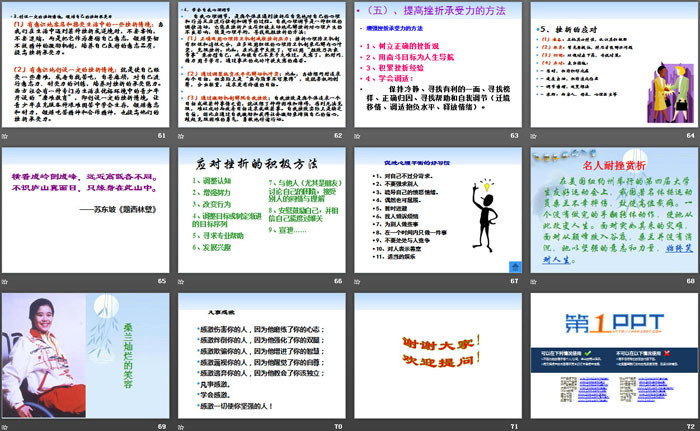The image size is (700, 431).
Task: Select slide 70 with gratitude bullet list
Action: (x=262, y=356)
